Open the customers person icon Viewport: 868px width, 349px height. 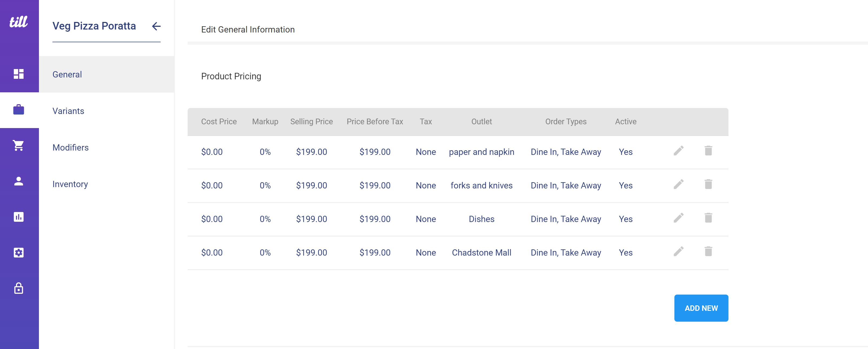[19, 181]
